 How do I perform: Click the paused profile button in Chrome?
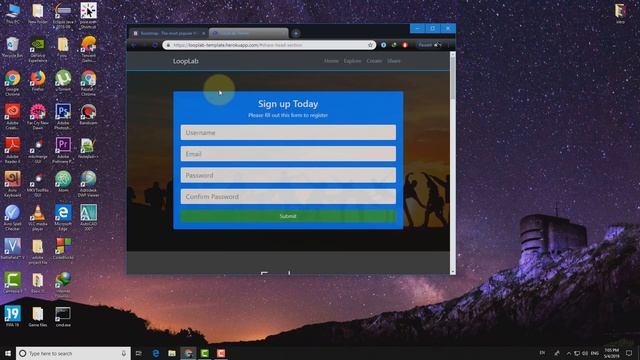tap(430, 45)
